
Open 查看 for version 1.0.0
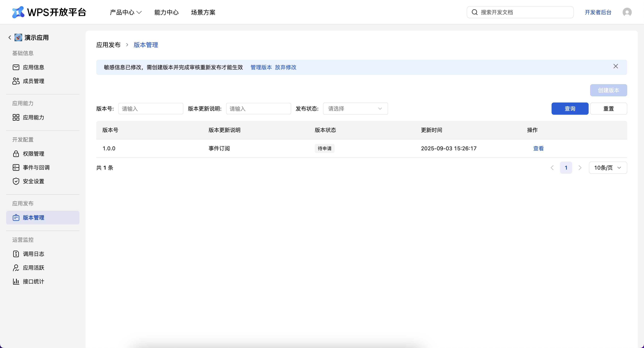coord(538,148)
